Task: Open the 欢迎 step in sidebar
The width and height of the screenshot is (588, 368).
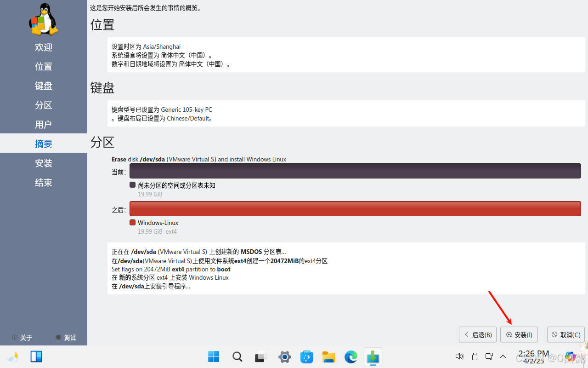Action: pos(44,47)
